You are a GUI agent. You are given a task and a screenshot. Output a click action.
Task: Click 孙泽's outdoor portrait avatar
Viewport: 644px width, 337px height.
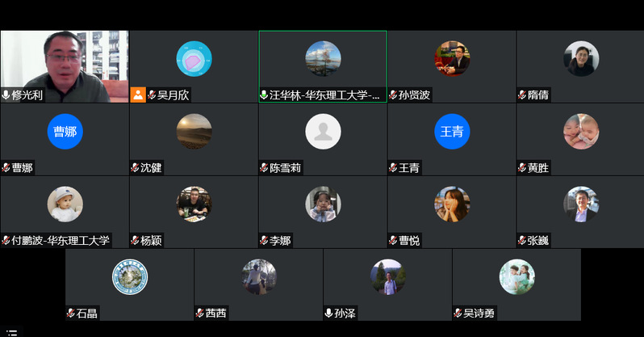[x=387, y=277]
